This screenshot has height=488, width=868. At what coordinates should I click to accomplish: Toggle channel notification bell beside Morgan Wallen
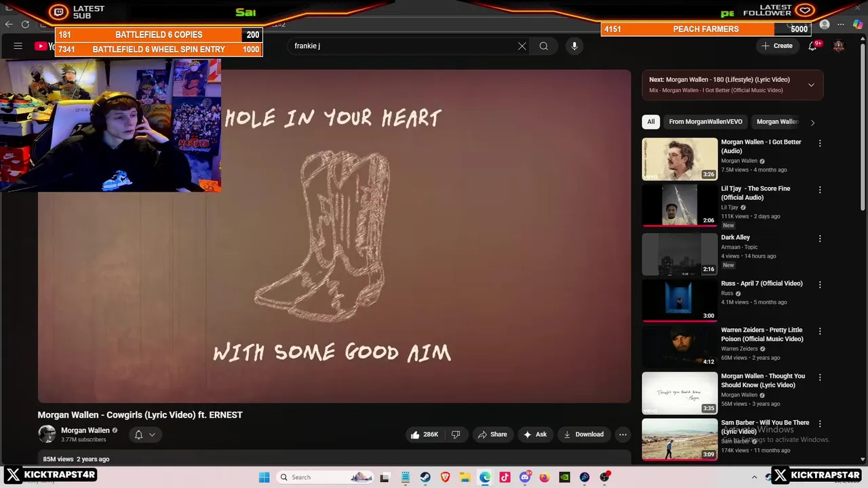pos(138,434)
